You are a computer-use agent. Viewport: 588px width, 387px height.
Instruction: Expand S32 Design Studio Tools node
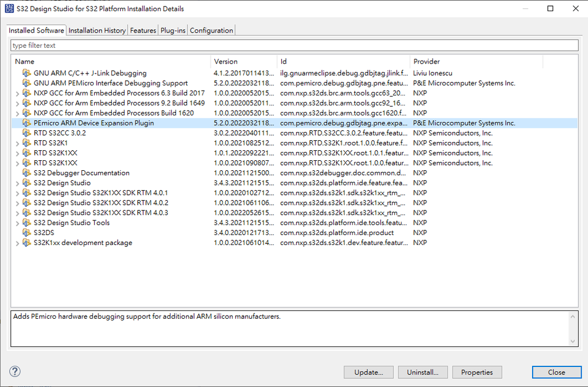17,223
